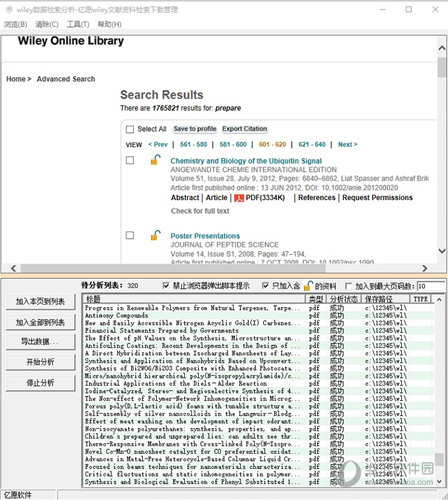Click 加入本页到列表 button
This screenshot has width=448, height=500.
[40, 302]
